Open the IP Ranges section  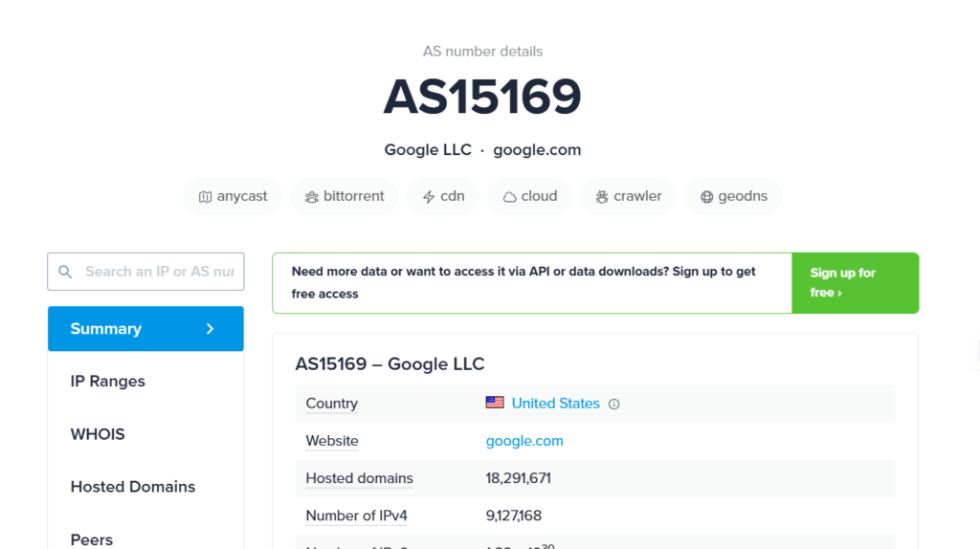pos(107,381)
